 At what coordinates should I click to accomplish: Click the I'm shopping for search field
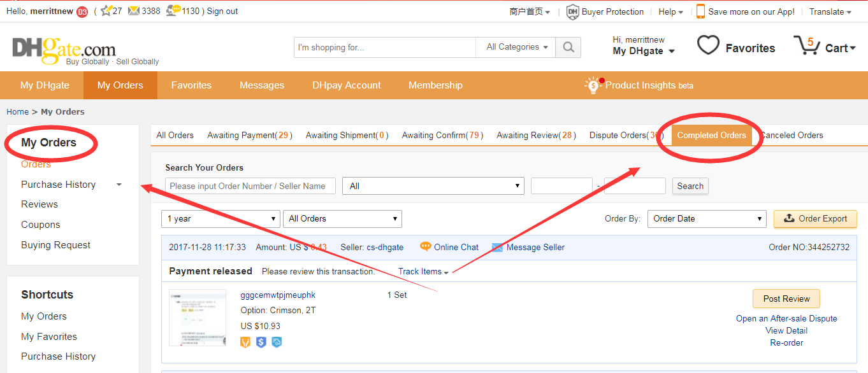point(385,47)
